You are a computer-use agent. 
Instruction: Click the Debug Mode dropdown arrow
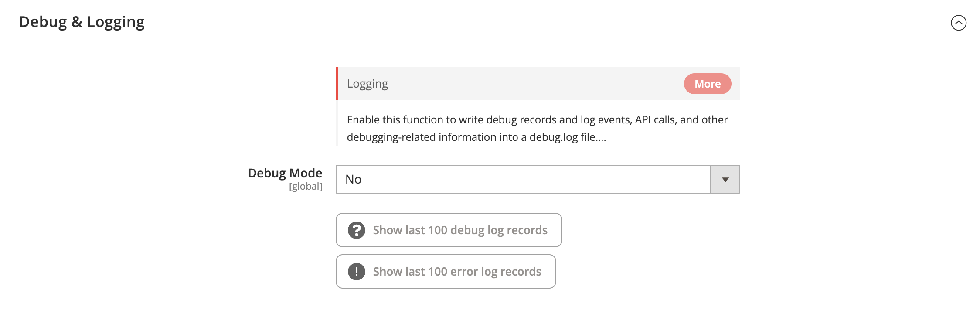725,179
